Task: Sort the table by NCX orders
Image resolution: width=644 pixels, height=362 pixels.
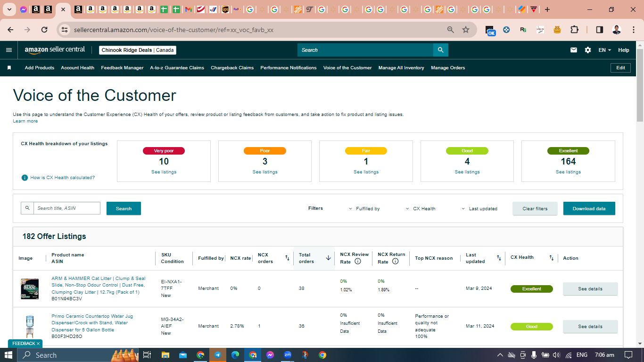Action: coord(287,258)
